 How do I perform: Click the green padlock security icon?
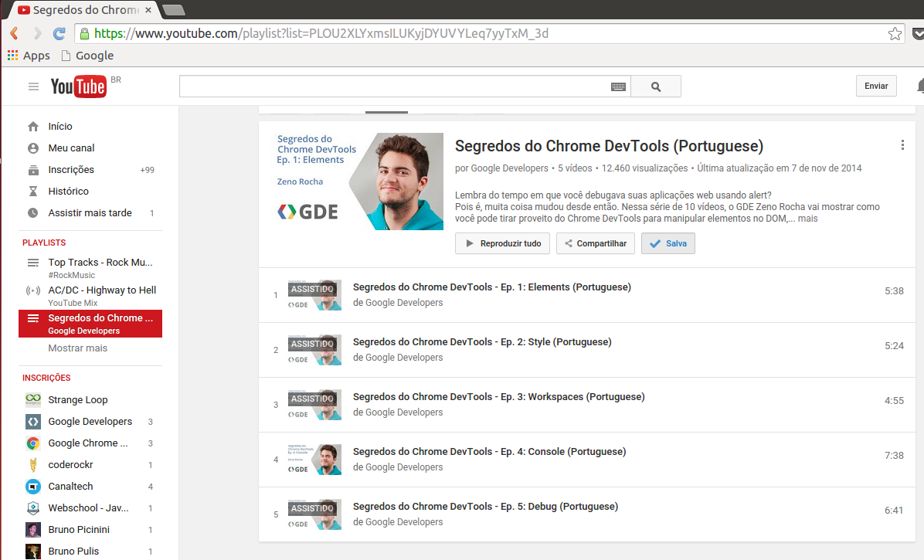pyautogui.click(x=84, y=33)
